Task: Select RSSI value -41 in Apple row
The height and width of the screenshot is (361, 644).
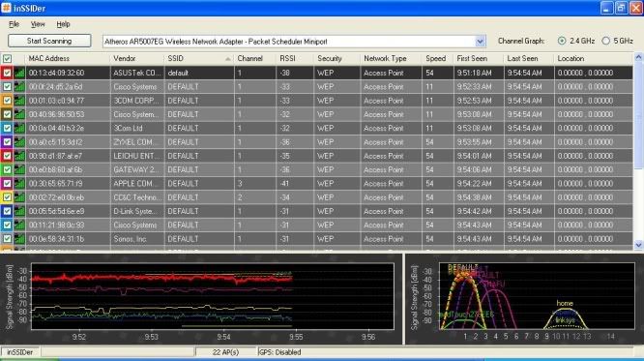Action: pos(295,183)
